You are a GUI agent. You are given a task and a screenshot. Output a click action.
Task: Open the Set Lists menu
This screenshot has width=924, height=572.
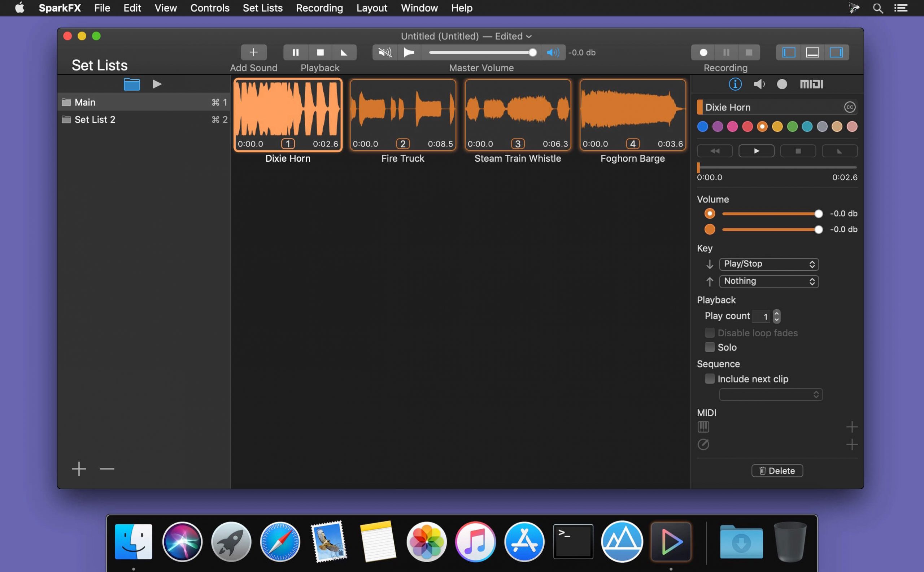tap(262, 8)
